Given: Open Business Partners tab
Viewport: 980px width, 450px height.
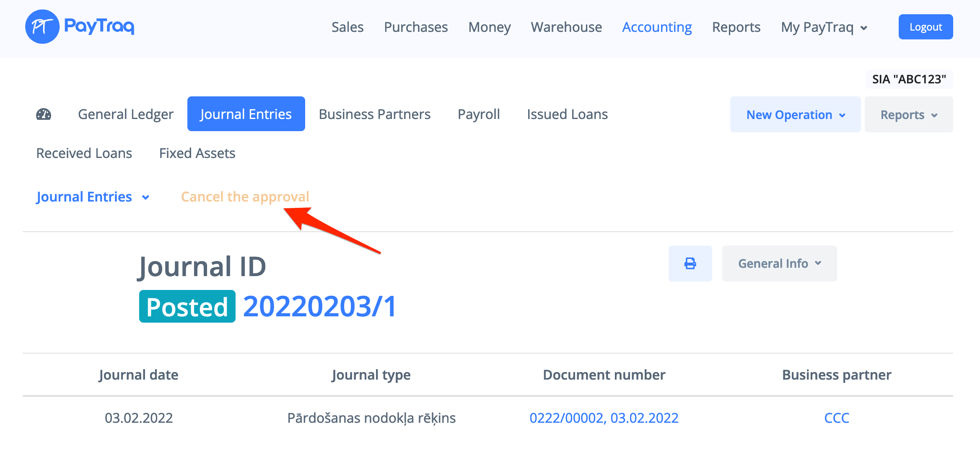Looking at the screenshot, I should tap(375, 114).
